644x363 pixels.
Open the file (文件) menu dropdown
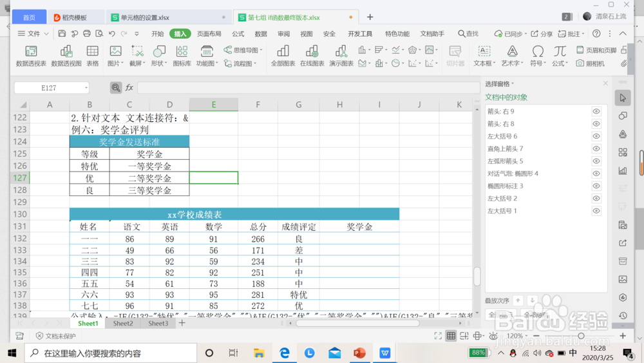pos(33,34)
